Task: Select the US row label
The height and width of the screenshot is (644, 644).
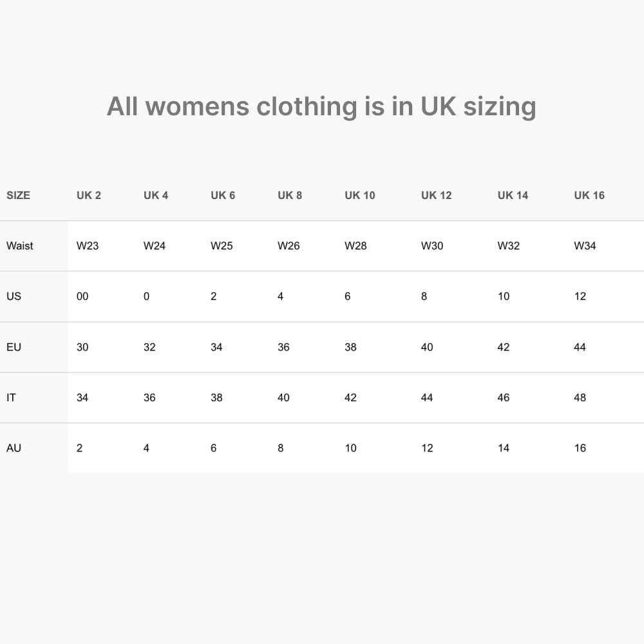Action: (x=14, y=296)
